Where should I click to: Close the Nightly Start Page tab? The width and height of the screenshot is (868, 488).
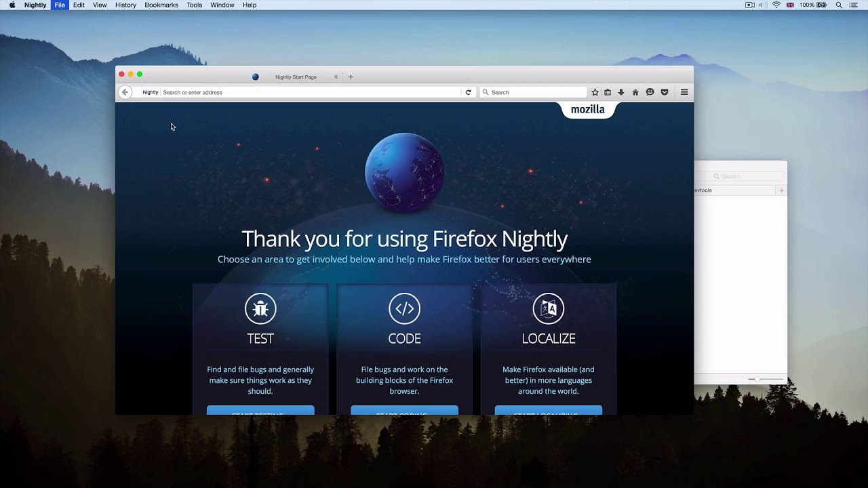click(336, 77)
